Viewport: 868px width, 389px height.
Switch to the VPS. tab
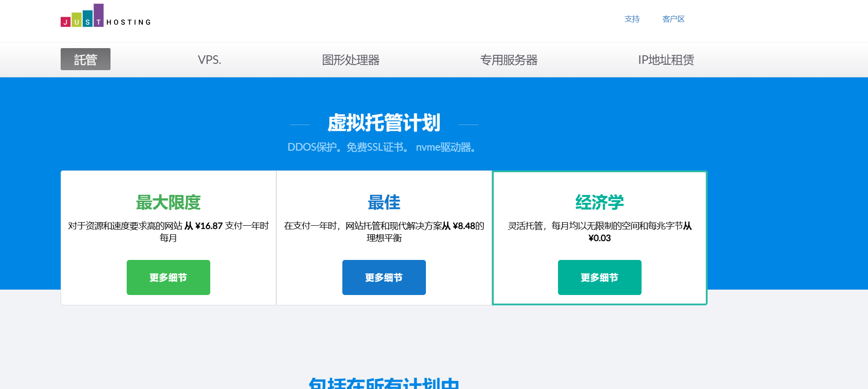[x=209, y=60]
